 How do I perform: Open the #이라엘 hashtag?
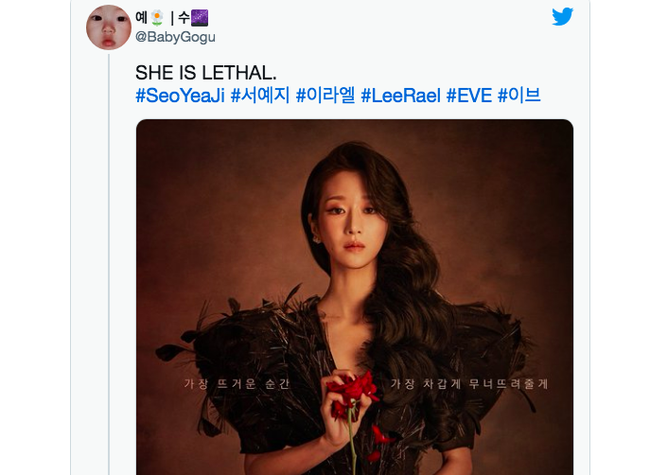[x=325, y=95]
